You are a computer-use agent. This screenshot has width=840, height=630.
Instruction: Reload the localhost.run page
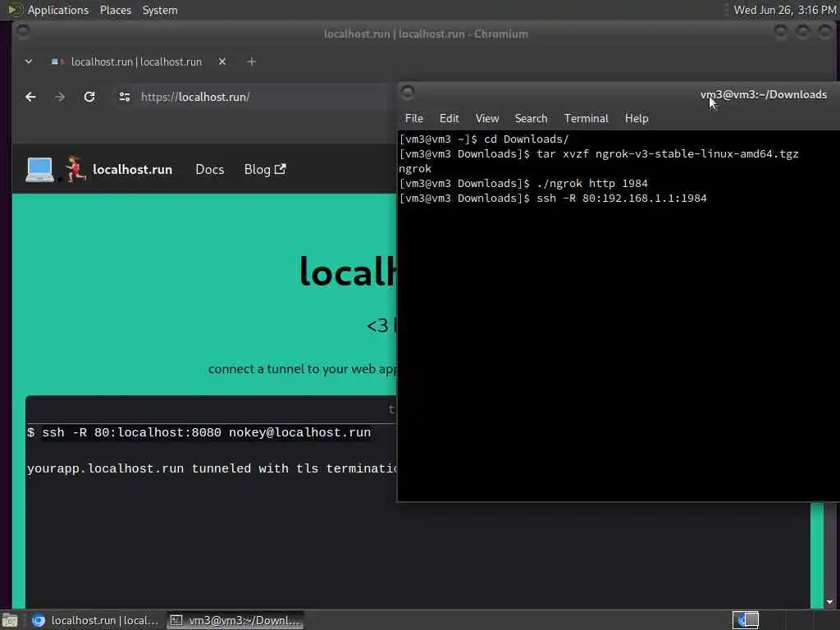[89, 97]
